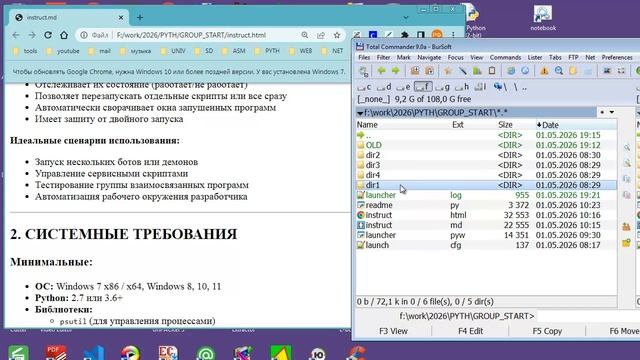Select the dir1 folder row

486,185
